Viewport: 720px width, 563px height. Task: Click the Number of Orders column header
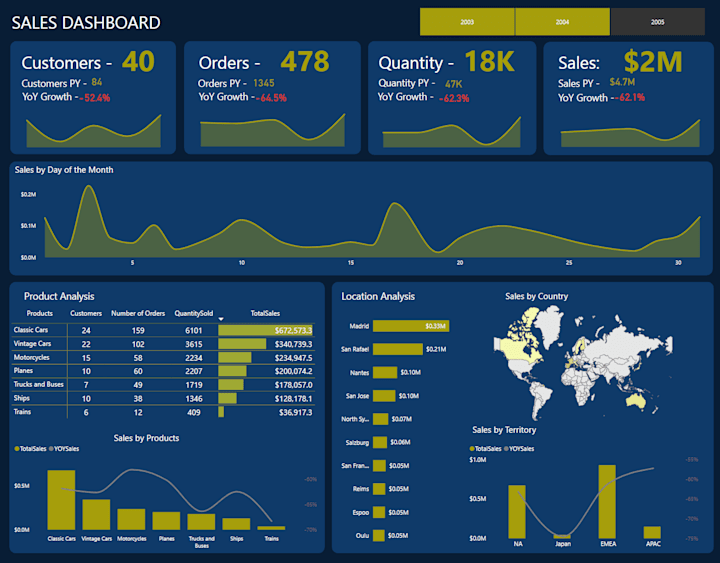[x=138, y=313]
